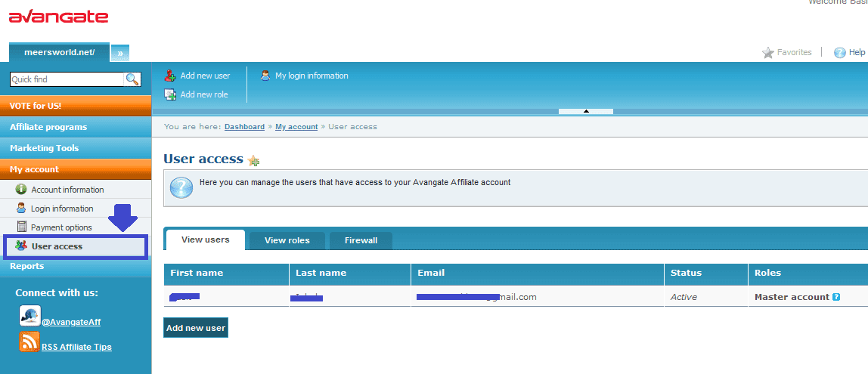
Task: Click the My login information link
Action: 312,76
